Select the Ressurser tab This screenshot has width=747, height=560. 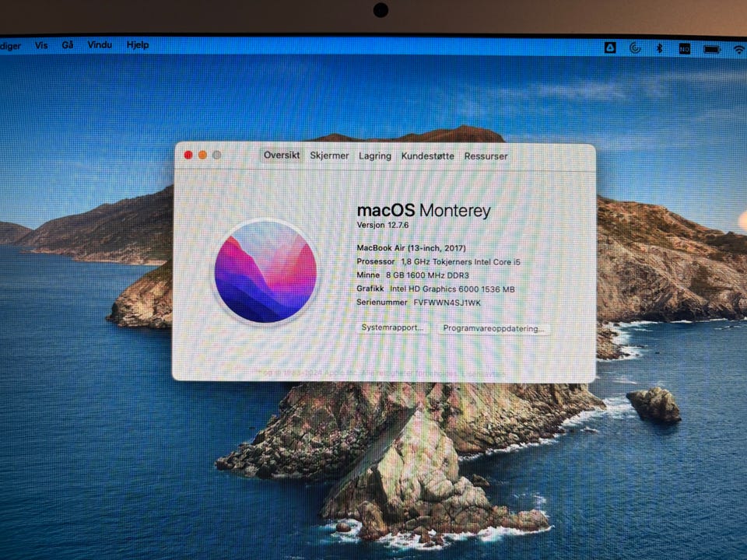point(486,156)
